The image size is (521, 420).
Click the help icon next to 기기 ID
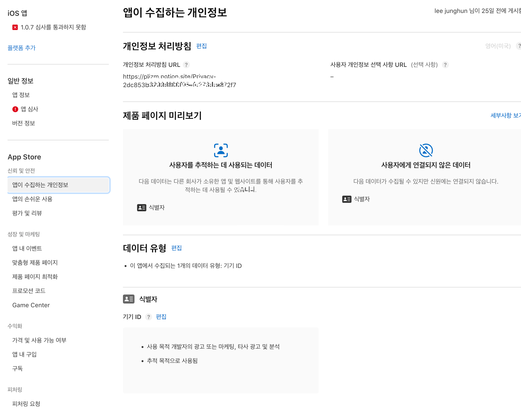(x=148, y=317)
